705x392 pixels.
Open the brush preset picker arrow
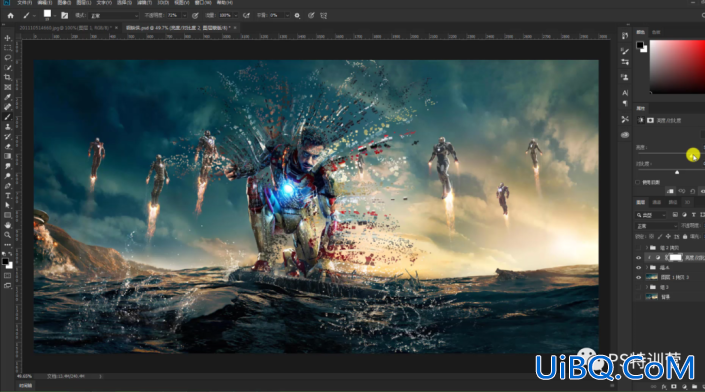click(54, 16)
